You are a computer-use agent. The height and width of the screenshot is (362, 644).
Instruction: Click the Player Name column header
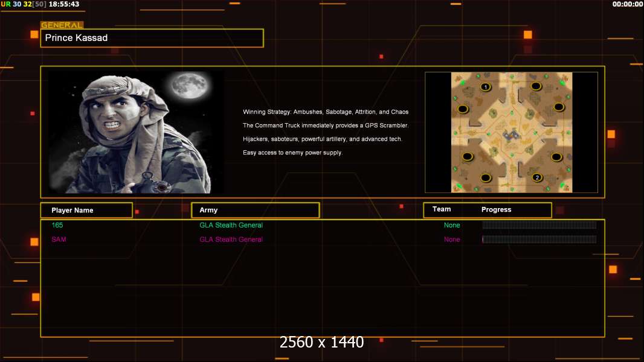[x=86, y=211]
